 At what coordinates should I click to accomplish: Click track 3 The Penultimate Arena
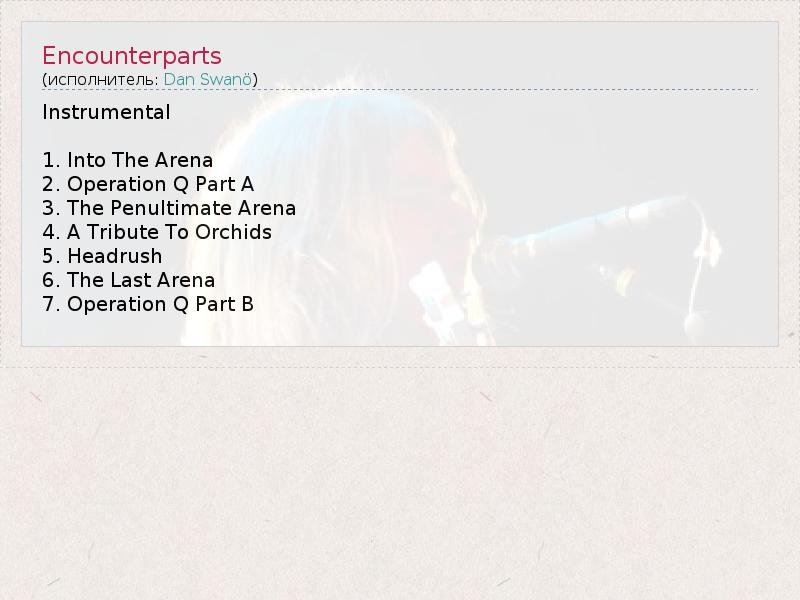169,208
